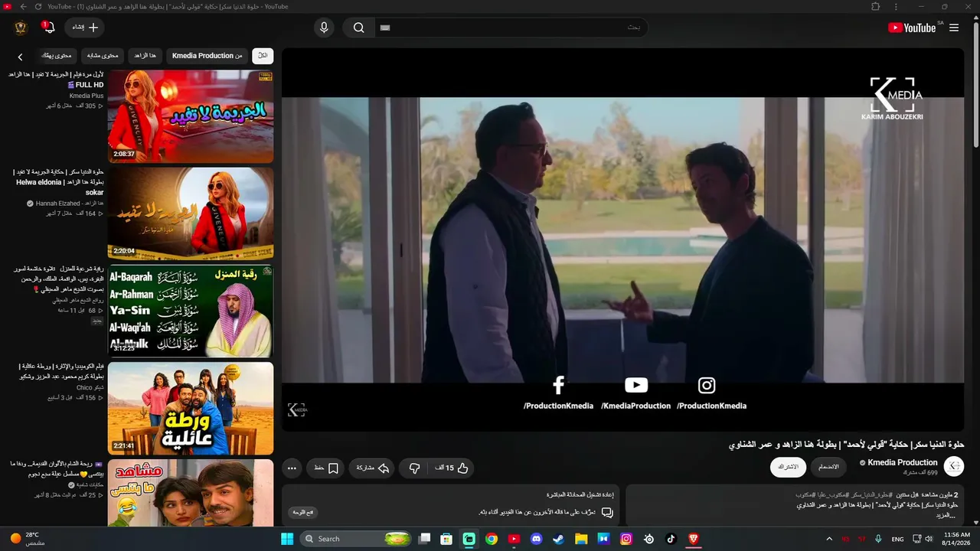Open the notifications bell
This screenshot has height=551, width=980.
point(49,28)
